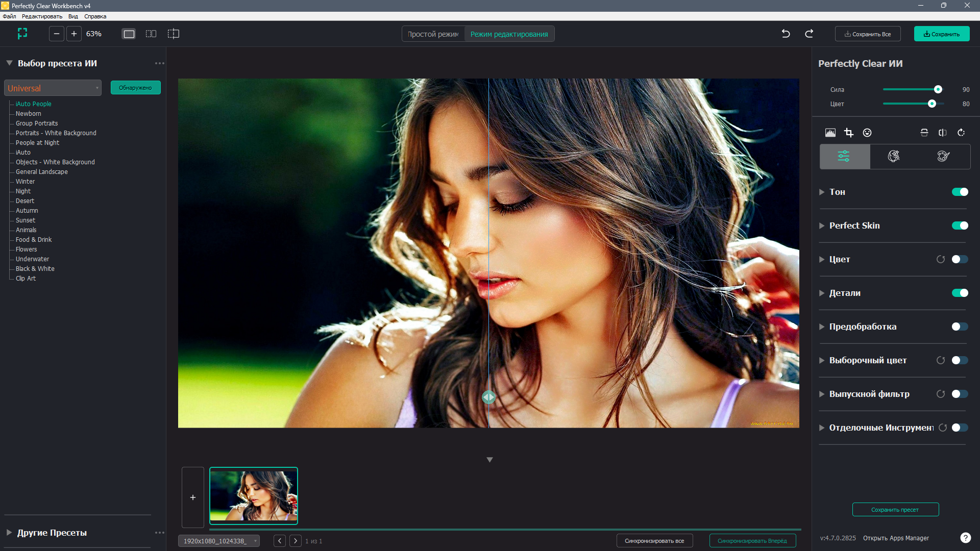The image size is (980, 551).
Task: Enable the Предобработка toggle
Action: pos(960,327)
